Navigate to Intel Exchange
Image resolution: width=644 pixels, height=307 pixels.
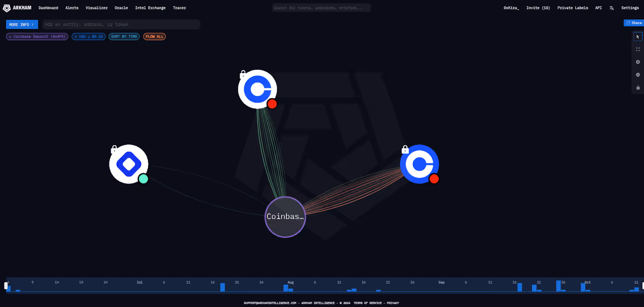coord(150,8)
